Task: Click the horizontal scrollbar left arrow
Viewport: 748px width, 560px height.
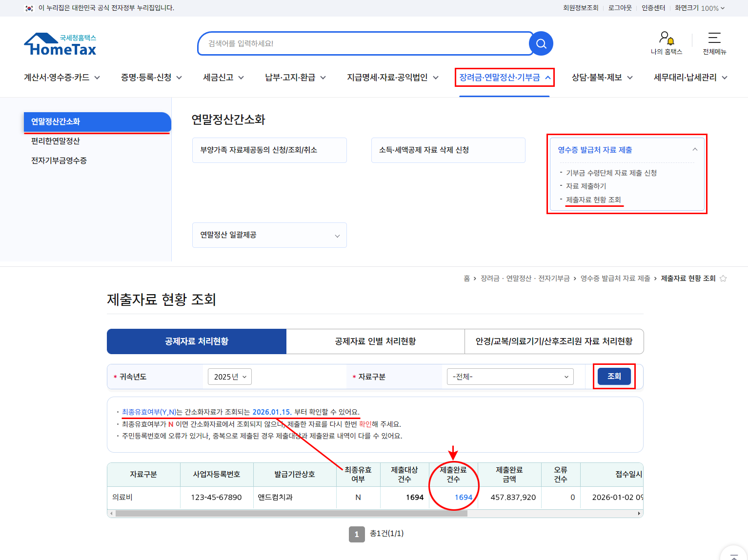Action: pyautogui.click(x=111, y=513)
